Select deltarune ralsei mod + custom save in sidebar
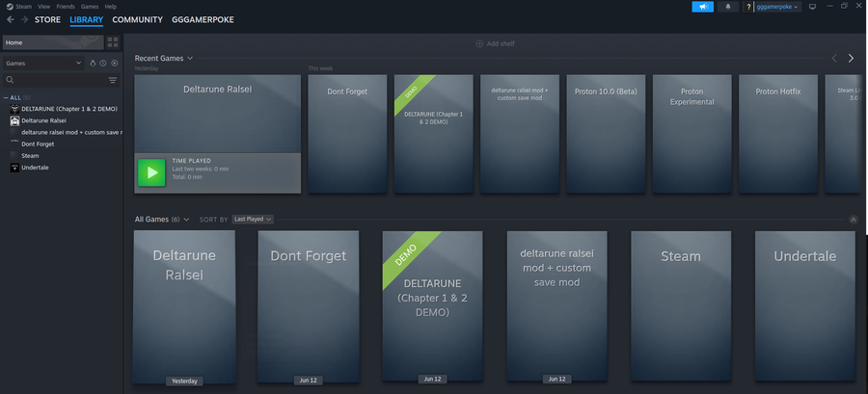 tap(66, 132)
